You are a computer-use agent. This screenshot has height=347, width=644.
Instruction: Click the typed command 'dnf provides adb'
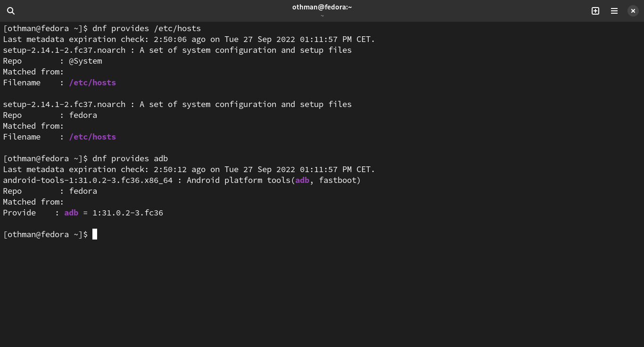coord(130,158)
